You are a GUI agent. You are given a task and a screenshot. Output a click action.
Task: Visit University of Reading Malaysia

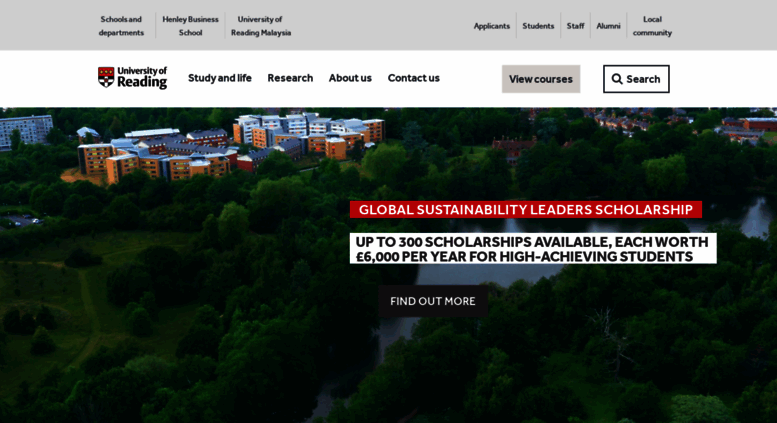point(261,26)
